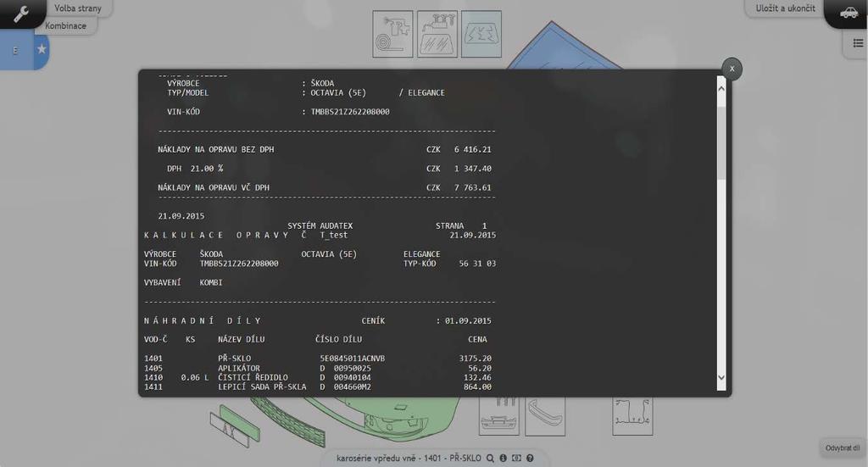This screenshot has width=868, height=467.
Task: Open the car icon panel
Action: click(x=848, y=14)
